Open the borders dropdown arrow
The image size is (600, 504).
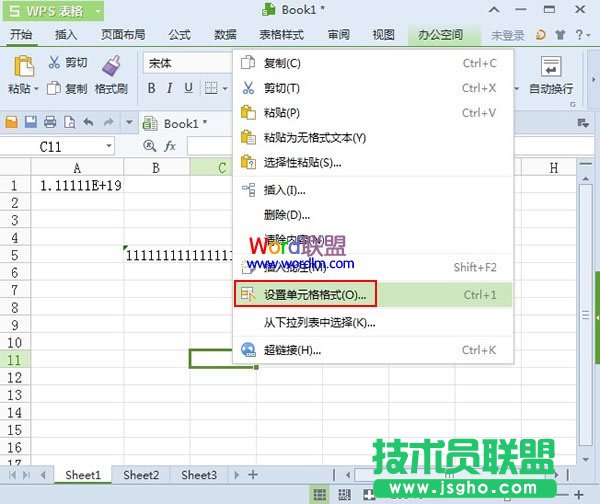pos(225,88)
